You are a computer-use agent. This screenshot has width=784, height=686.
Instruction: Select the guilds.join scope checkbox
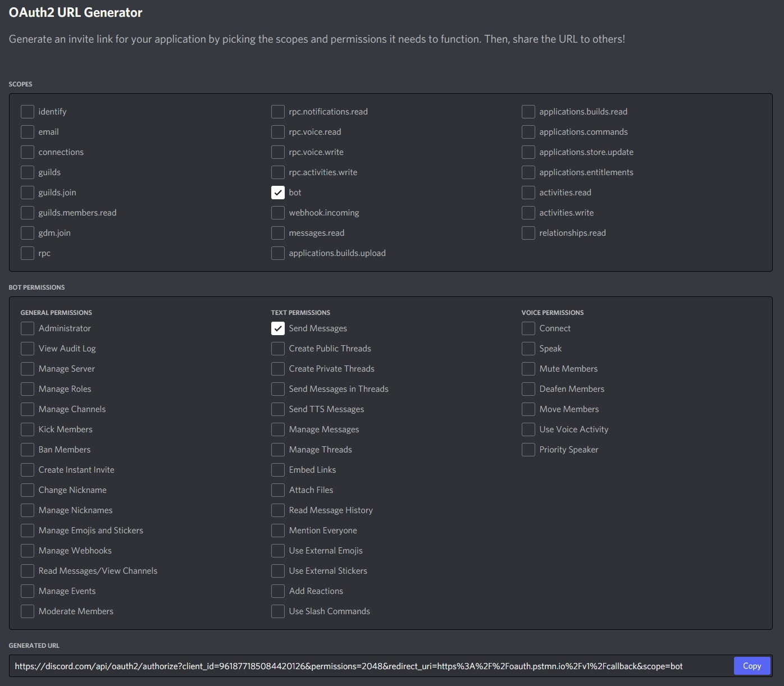27,193
